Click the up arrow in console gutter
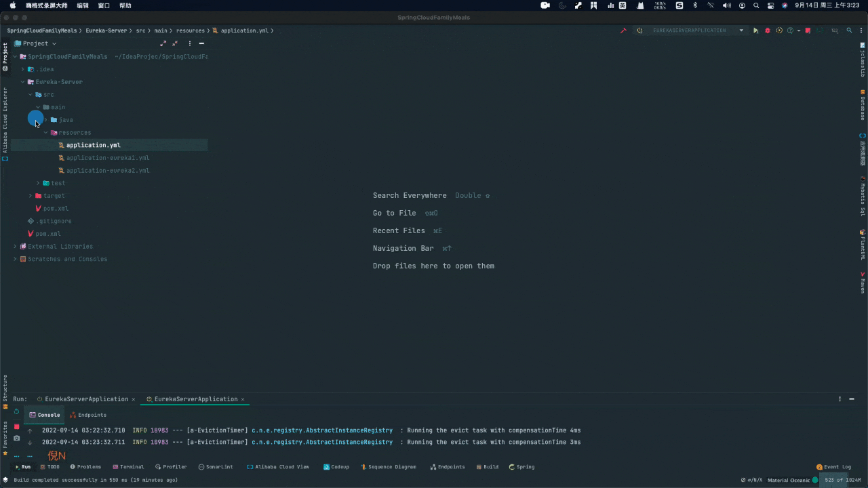This screenshot has height=488, width=868. [x=30, y=430]
